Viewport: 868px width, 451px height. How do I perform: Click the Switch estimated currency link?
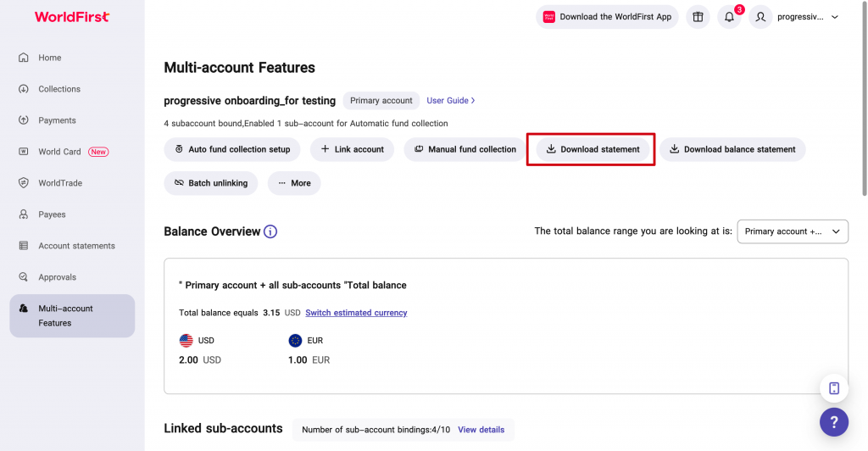tap(356, 313)
